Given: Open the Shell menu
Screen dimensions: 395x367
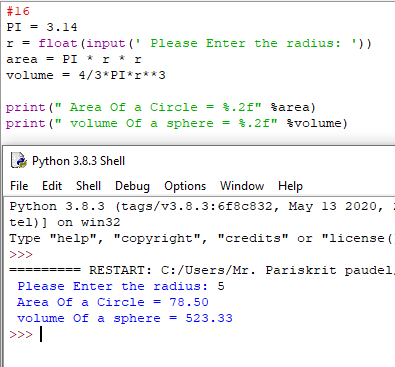Looking at the screenshot, I should pos(88,186).
